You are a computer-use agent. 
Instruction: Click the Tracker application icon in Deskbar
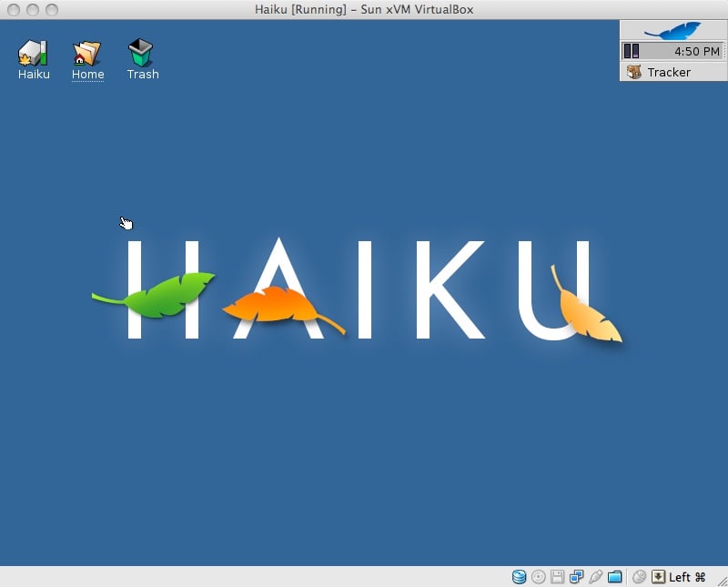633,72
